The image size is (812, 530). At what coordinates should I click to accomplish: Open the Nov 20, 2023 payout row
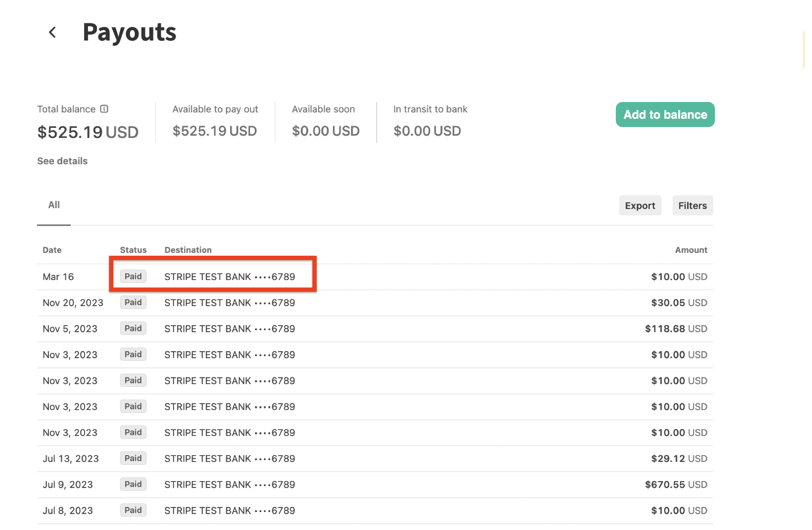pos(73,303)
